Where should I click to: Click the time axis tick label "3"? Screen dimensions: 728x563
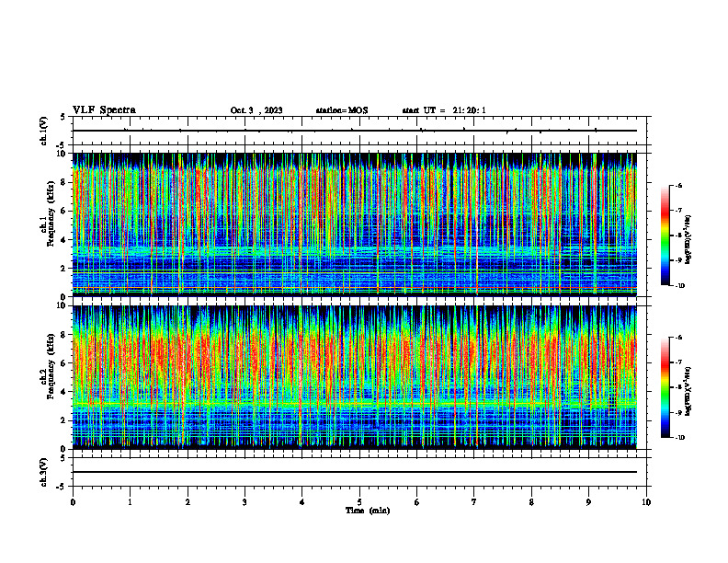pyautogui.click(x=245, y=502)
